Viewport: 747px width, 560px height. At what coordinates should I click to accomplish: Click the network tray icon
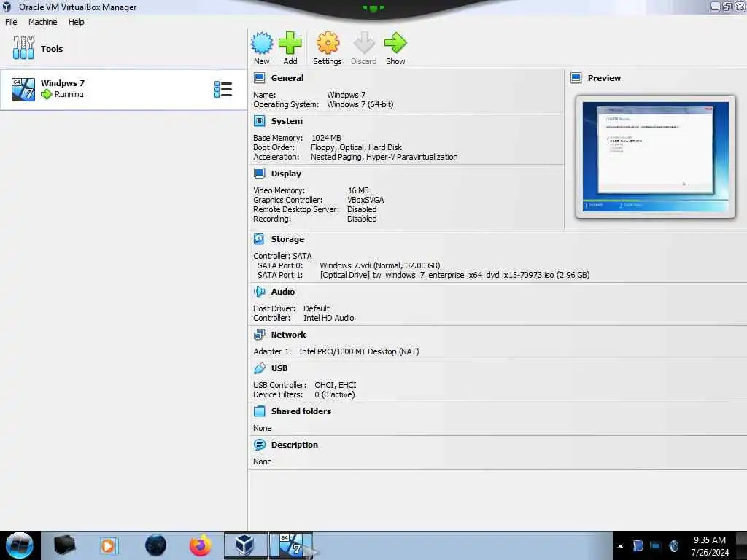[656, 546]
